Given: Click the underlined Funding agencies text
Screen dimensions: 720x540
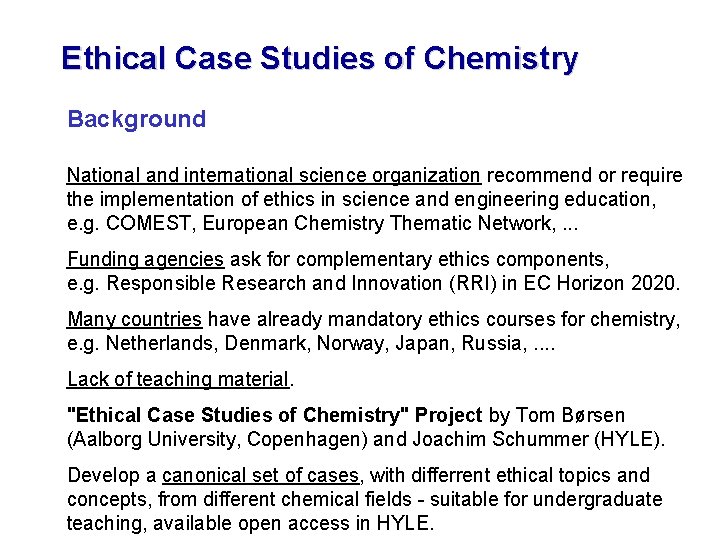Looking at the screenshot, I should pos(146,260).
